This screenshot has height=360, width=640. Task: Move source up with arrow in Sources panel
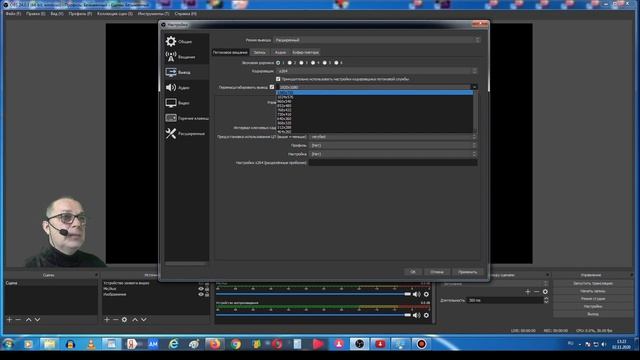click(135, 320)
